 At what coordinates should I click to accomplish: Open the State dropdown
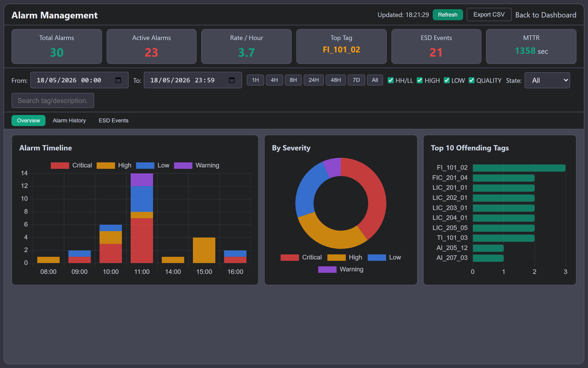[x=547, y=80]
